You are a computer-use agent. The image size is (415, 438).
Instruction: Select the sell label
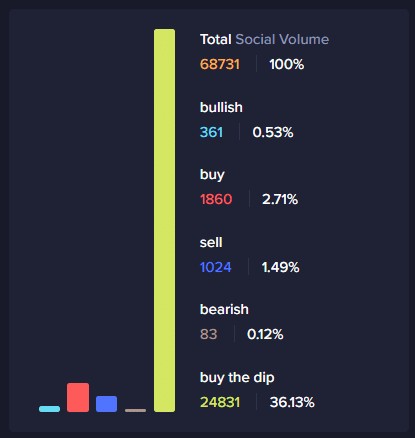(x=211, y=242)
